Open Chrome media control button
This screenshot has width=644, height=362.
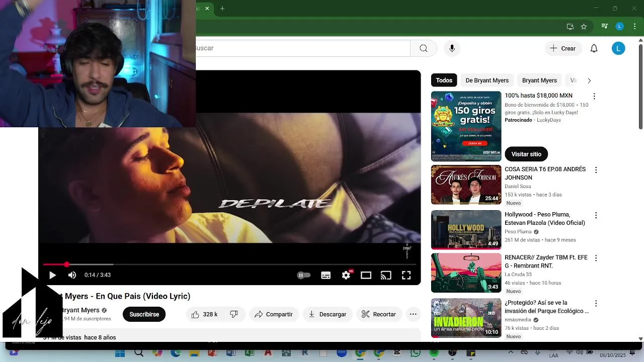605,27
